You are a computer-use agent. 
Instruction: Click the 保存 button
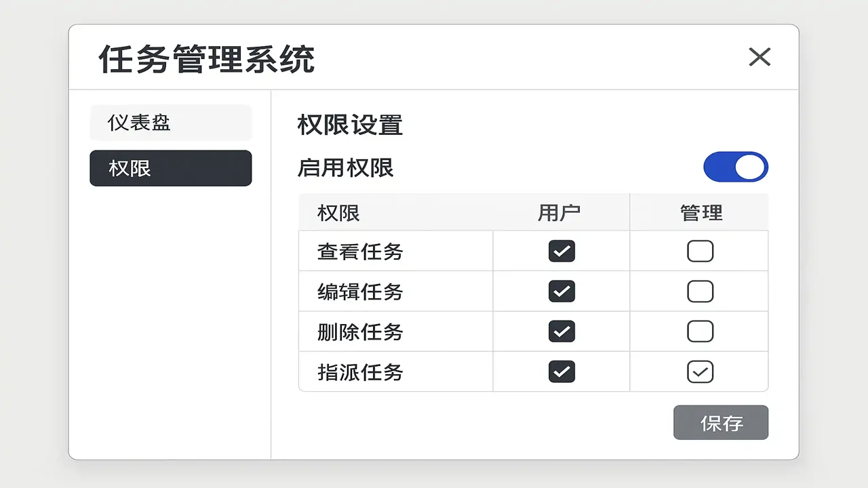(721, 423)
